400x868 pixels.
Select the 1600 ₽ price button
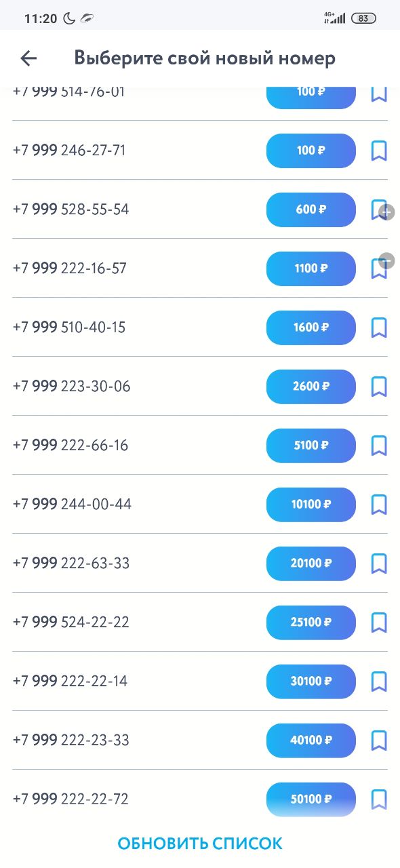coord(311,328)
